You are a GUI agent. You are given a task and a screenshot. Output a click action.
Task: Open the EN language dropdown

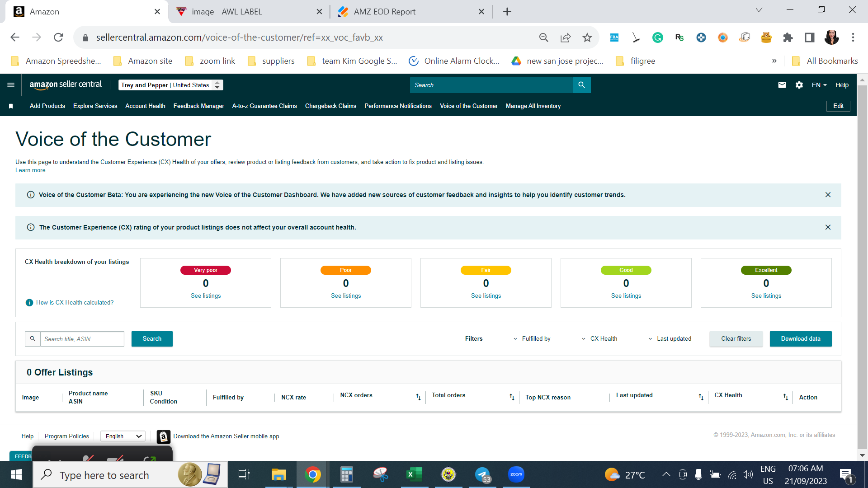(819, 85)
